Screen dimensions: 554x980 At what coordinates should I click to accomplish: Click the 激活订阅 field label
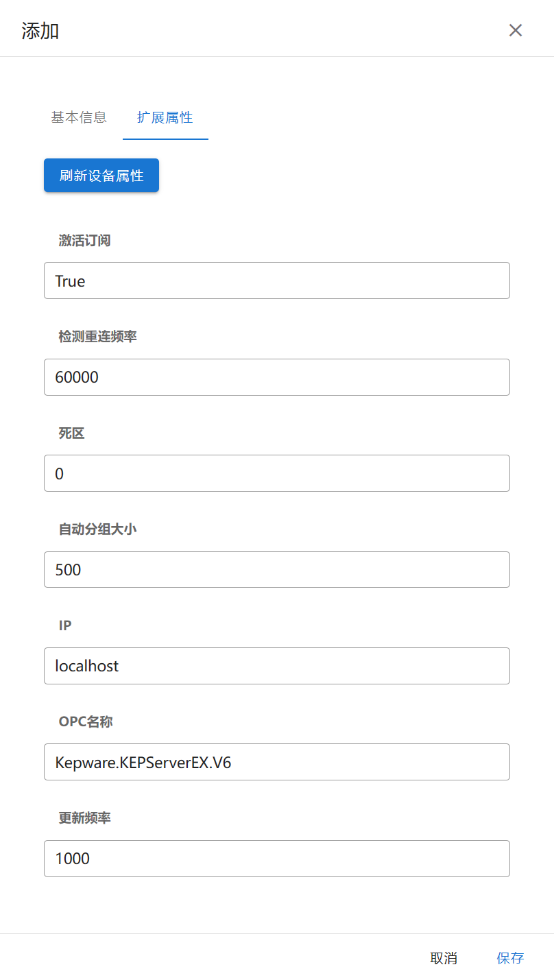(x=85, y=241)
